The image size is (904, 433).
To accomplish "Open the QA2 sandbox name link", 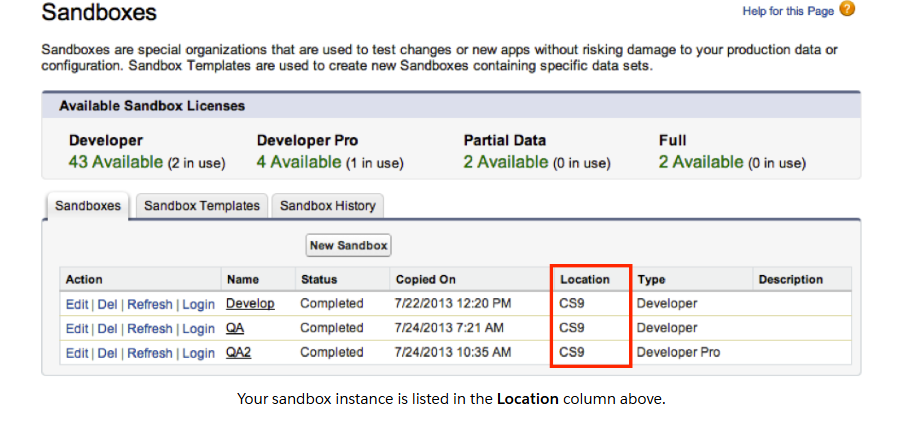I will point(238,352).
